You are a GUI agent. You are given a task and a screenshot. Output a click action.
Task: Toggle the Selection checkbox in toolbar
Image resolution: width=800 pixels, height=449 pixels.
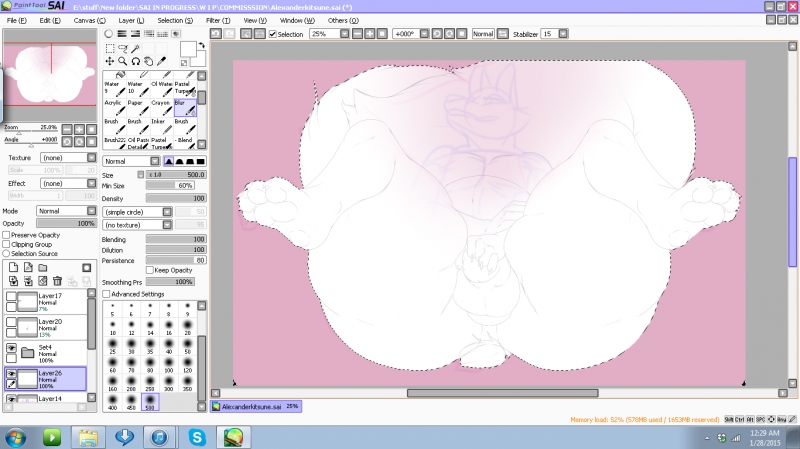[273, 34]
